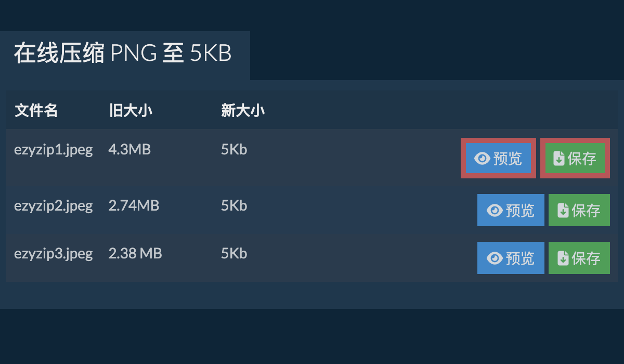Save ezyzip1.jpeg using the 保存 button

pyautogui.click(x=575, y=158)
